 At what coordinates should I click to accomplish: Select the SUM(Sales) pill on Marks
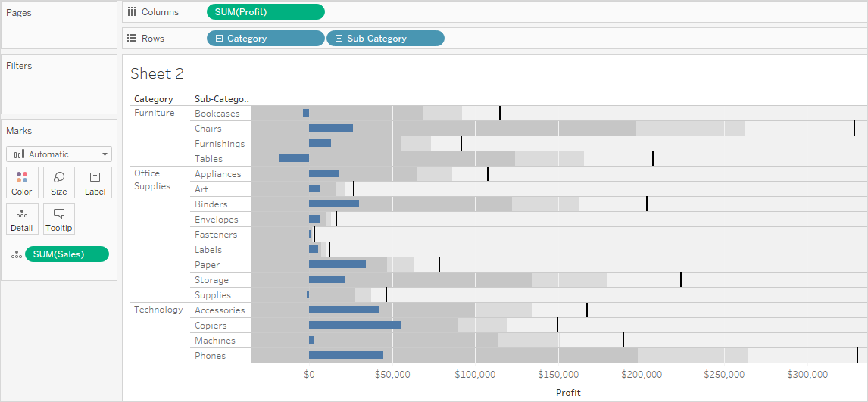click(67, 254)
